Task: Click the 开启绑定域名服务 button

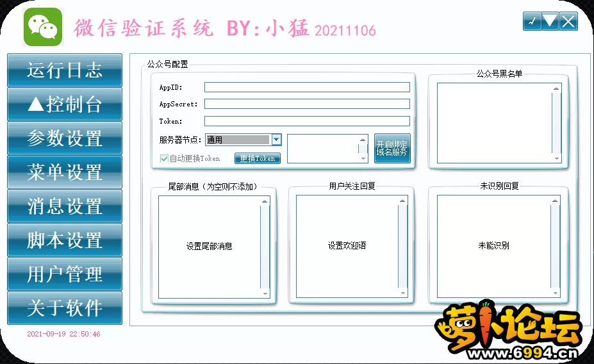Action: [x=392, y=149]
